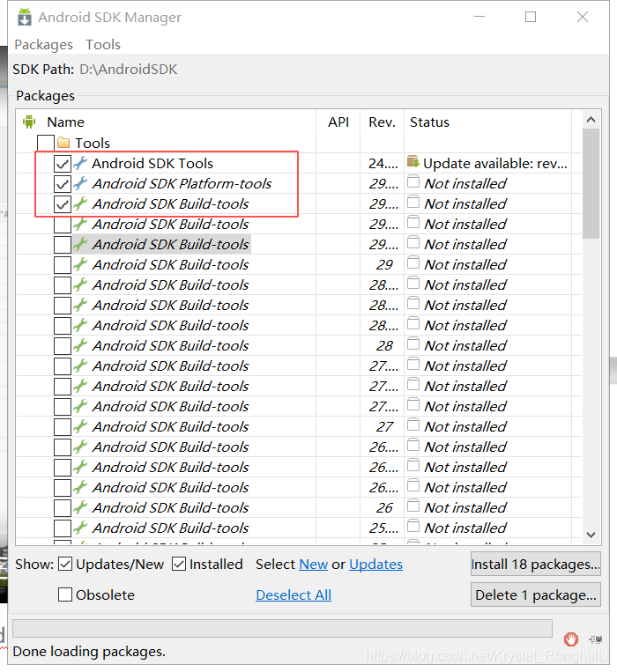Click Install 18 packages button
The image size is (617, 672).
click(536, 564)
